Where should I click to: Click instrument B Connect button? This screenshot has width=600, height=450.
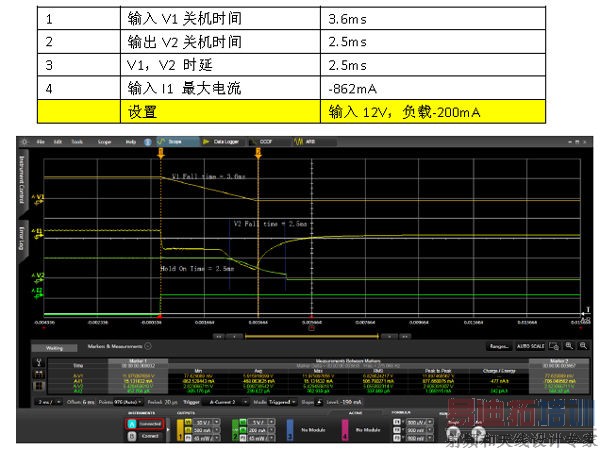(x=145, y=436)
